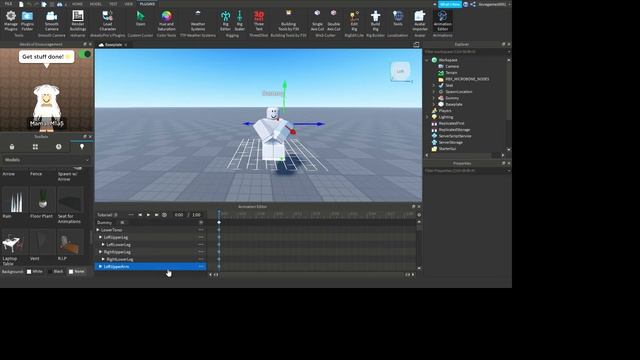Image resolution: width=640 pixels, height=360 pixels.
Task: Expand the RightLowerLeg track
Action: 103,259
